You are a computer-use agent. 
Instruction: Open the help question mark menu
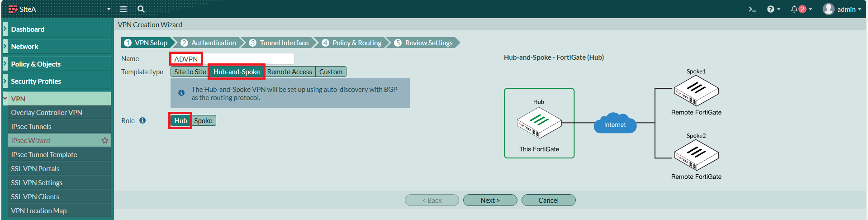(x=773, y=9)
